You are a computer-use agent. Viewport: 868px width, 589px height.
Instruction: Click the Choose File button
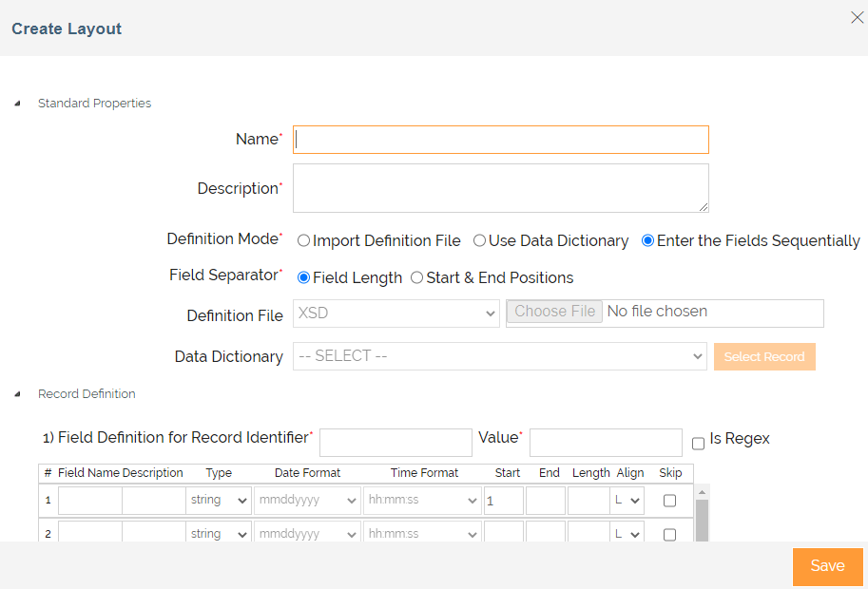click(x=554, y=312)
